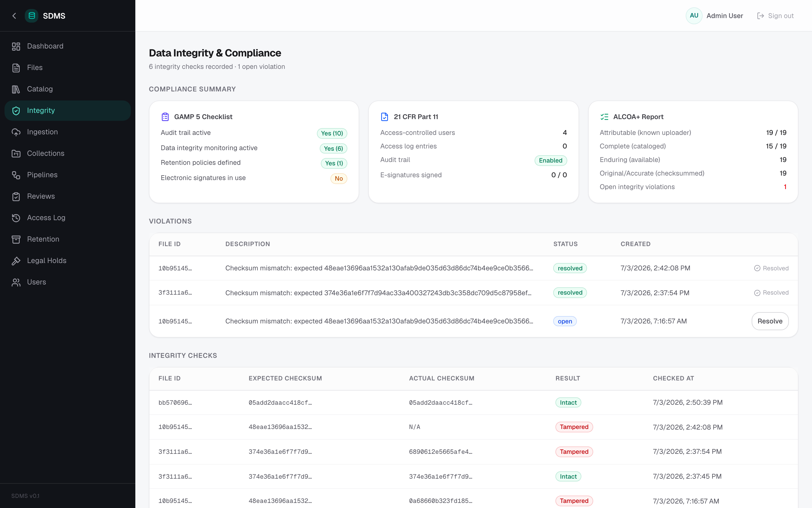Click the N/A actual checksum cell

tap(414, 427)
